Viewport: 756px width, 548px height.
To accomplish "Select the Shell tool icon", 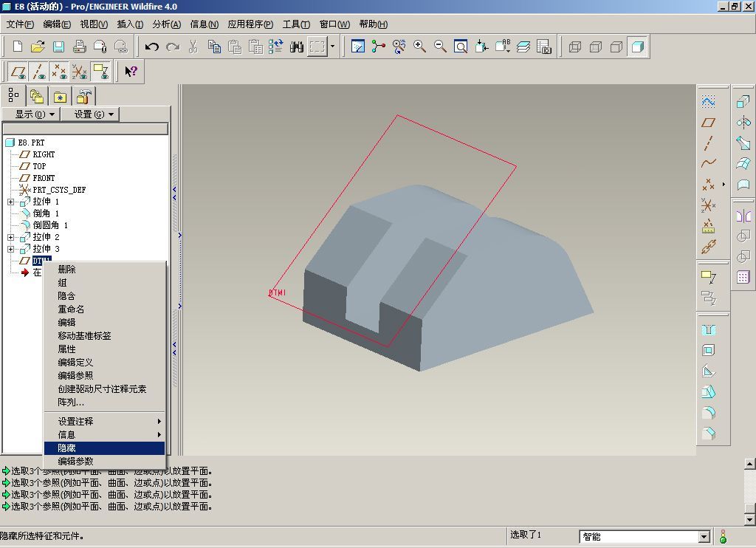I will tap(708, 351).
